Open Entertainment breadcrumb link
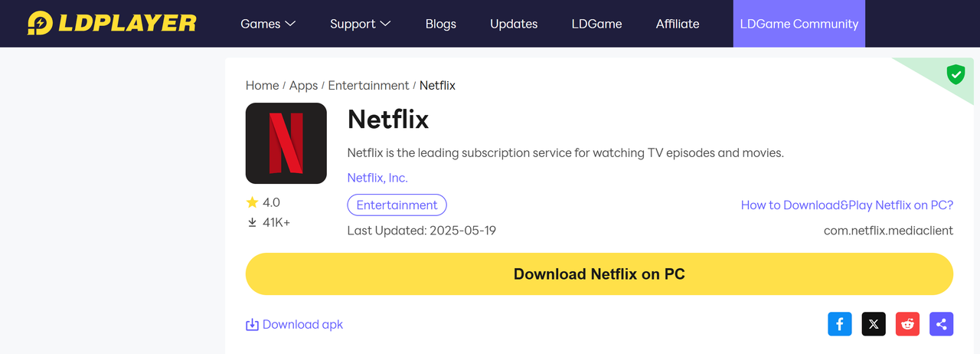The width and height of the screenshot is (980, 354). tap(368, 86)
